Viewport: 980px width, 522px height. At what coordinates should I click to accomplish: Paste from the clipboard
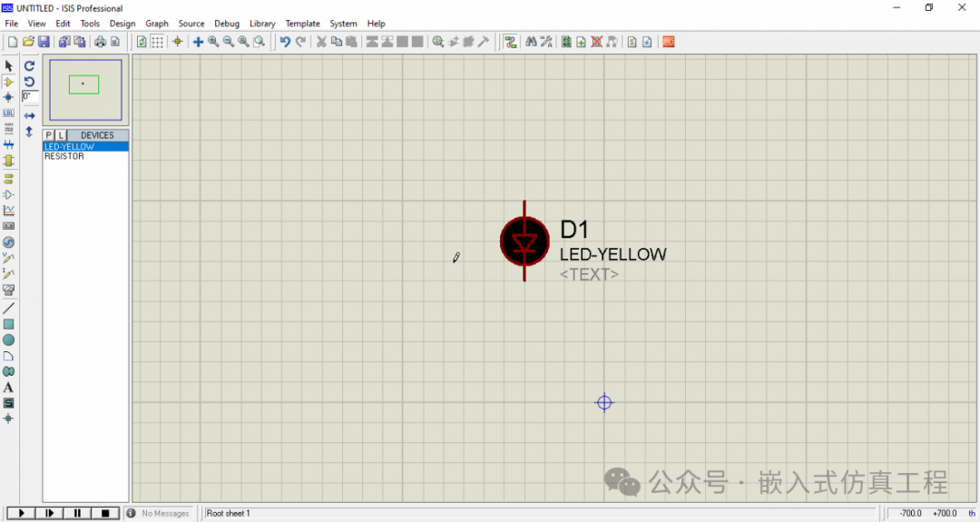[x=351, y=42]
